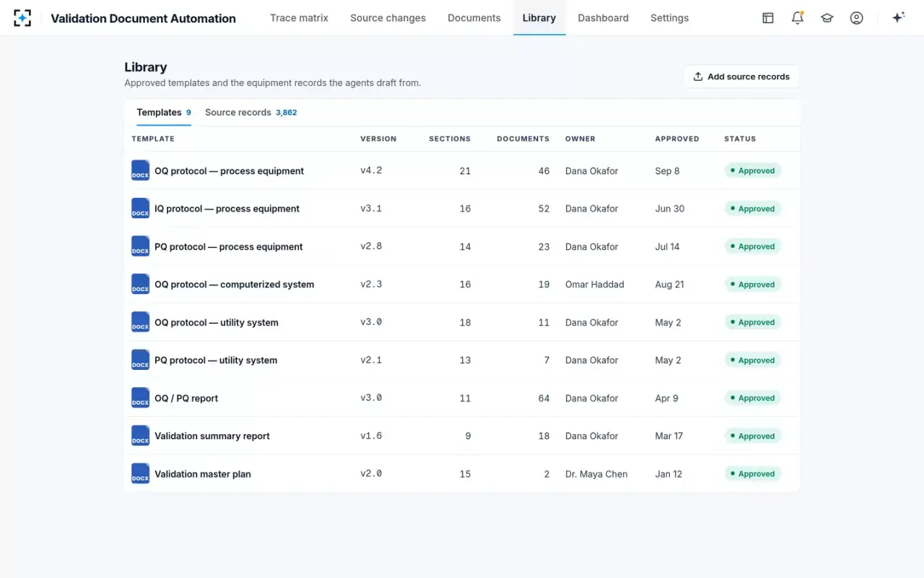Click owner Dr. Maya Chen
The width and height of the screenshot is (924, 578).
pyautogui.click(x=596, y=474)
